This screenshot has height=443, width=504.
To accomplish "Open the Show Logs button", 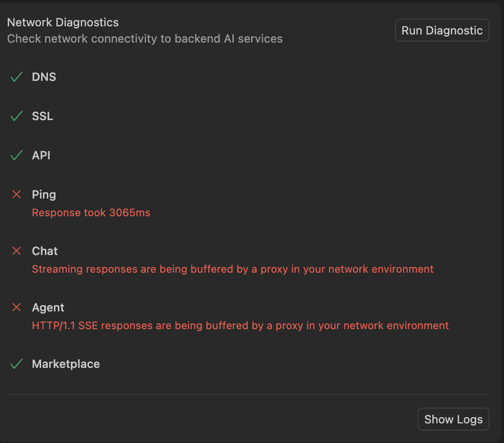I will coord(453,419).
